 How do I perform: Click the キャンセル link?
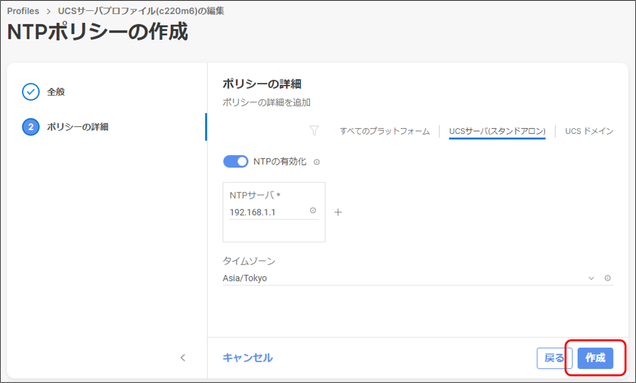248,358
